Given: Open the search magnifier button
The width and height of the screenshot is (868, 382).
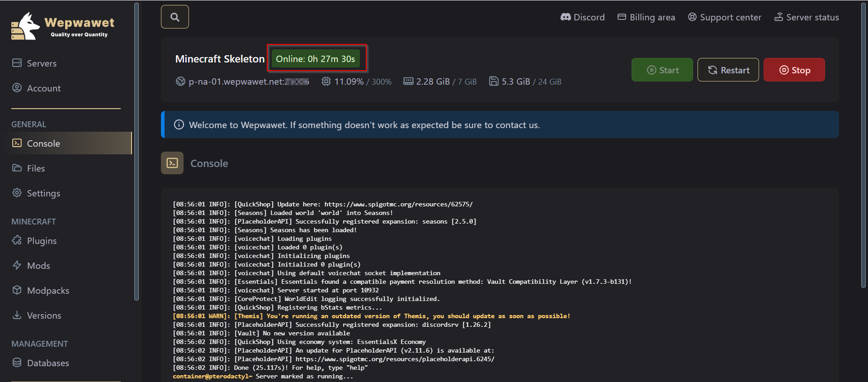Looking at the screenshot, I should pos(175,17).
